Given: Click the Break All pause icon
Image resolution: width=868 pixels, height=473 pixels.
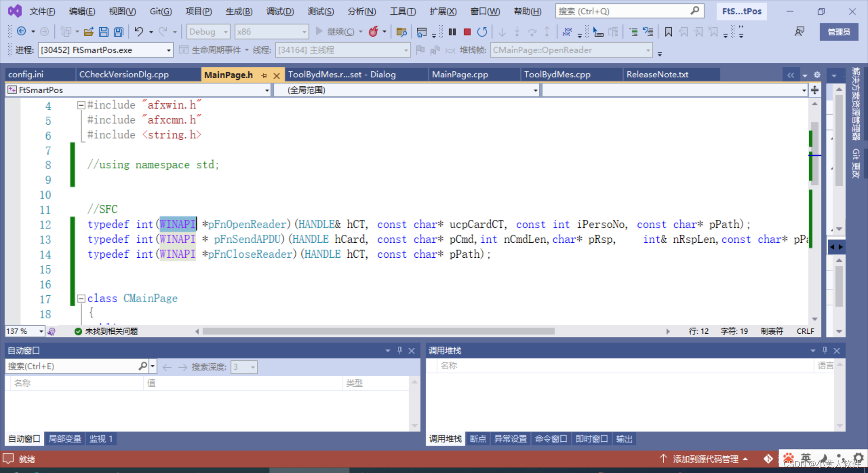Looking at the screenshot, I should click(x=452, y=32).
